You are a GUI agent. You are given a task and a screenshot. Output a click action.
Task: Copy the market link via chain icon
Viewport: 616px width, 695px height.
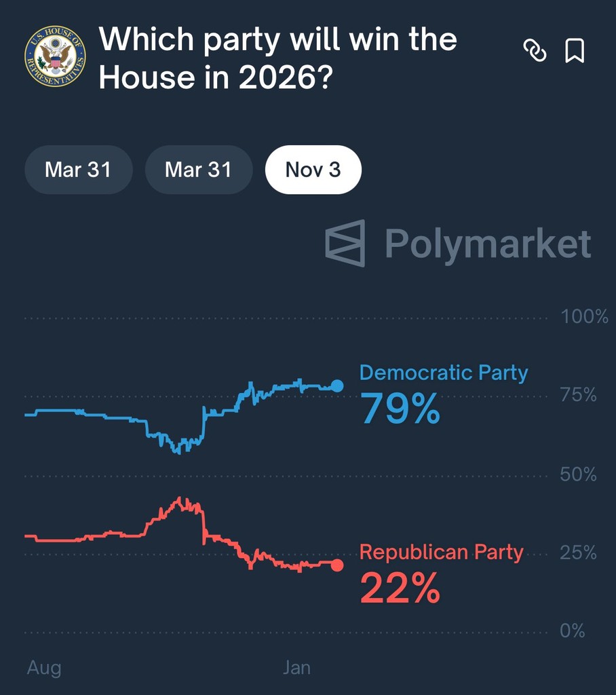[x=535, y=51]
